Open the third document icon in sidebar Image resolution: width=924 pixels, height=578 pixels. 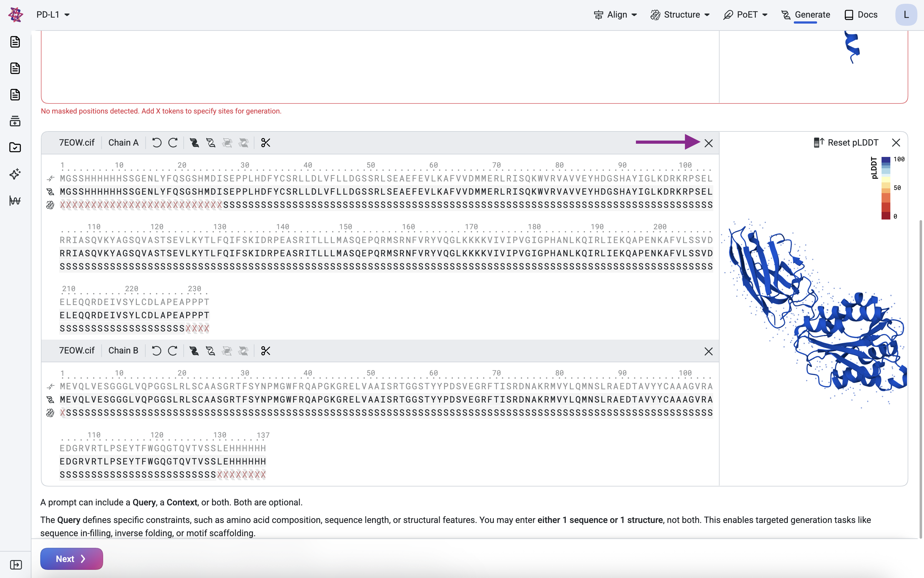[15, 95]
